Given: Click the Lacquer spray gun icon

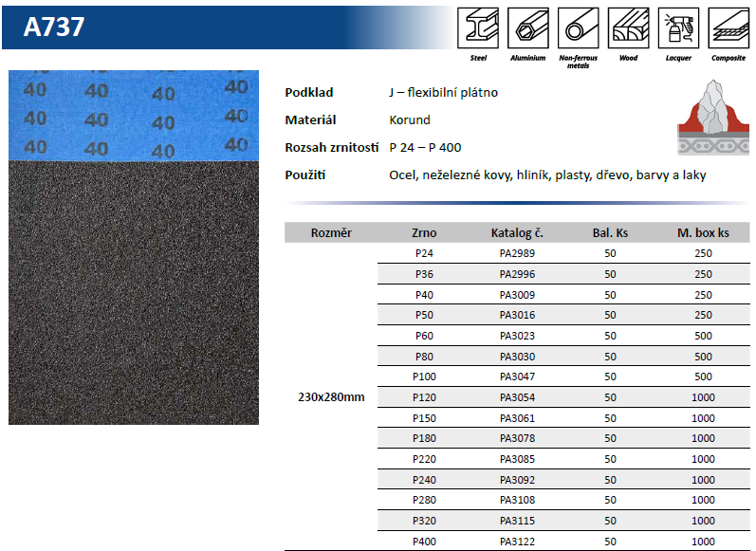Looking at the screenshot, I should tap(678, 28).
